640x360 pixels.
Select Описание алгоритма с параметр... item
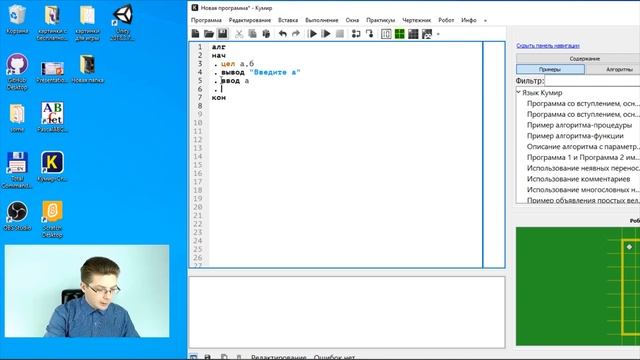tap(583, 147)
